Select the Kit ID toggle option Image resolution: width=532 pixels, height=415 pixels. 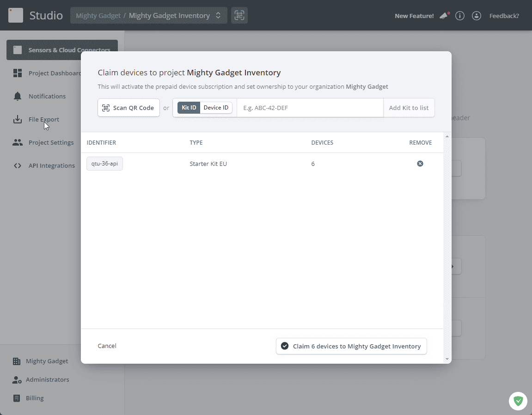(x=189, y=108)
